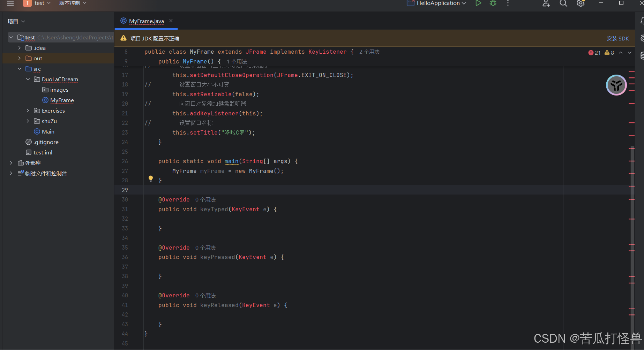Click the red error count indicator 21
644x350 pixels.
pos(594,53)
